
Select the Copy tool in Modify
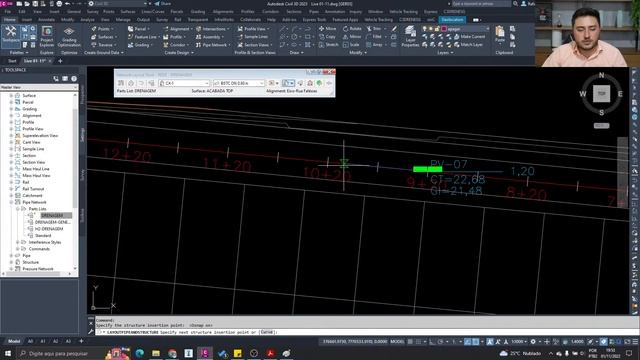(x=327, y=37)
